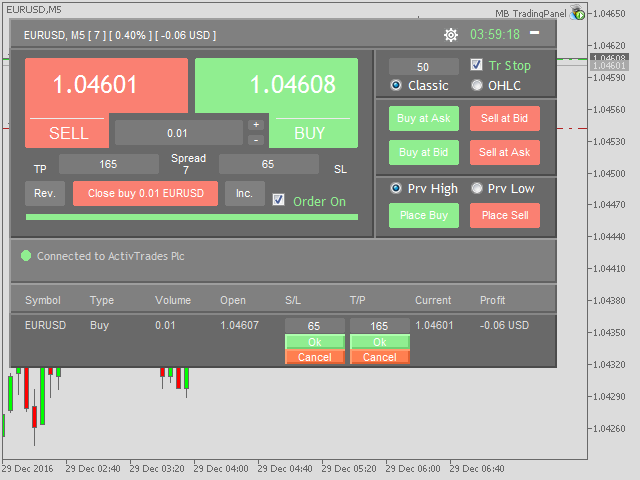
Task: Click the 03:59:18 countdown timer
Action: pyautogui.click(x=495, y=34)
